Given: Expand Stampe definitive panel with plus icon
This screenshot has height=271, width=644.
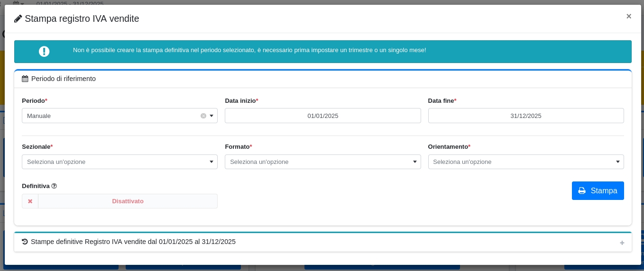Looking at the screenshot, I should coord(622,243).
